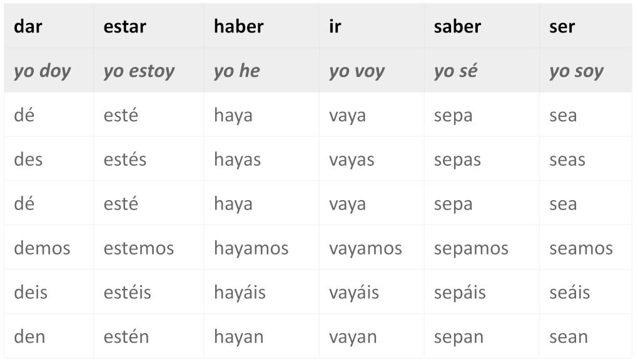Click the "yo doy" cell
This screenshot has height=364, width=638.
(42, 71)
